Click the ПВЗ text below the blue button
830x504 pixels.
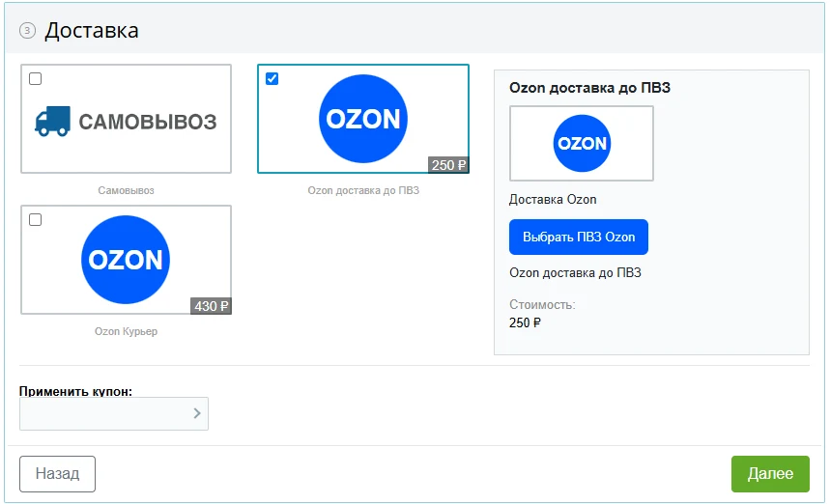[x=575, y=273]
